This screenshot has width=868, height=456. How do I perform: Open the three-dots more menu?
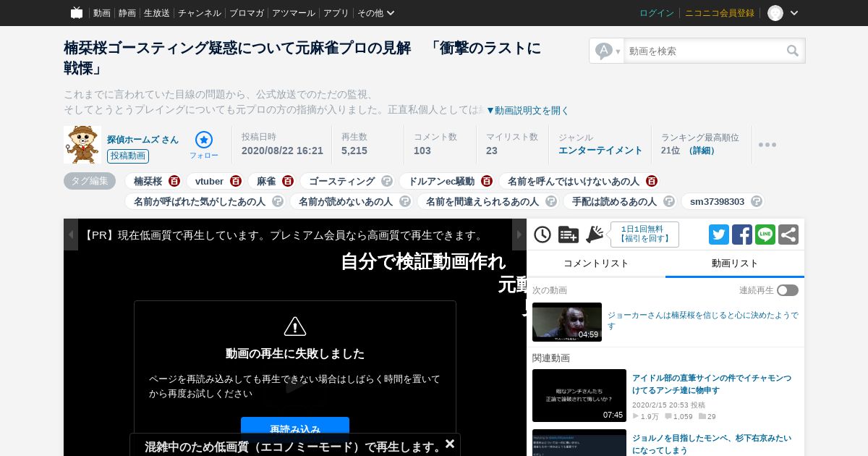pyautogui.click(x=767, y=145)
